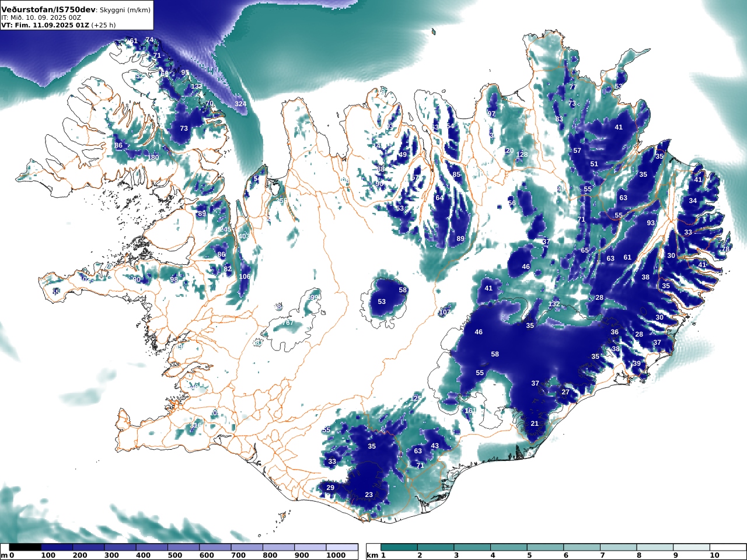Click the visibility value '85' in the north
747x560 pixels.
pos(456,174)
